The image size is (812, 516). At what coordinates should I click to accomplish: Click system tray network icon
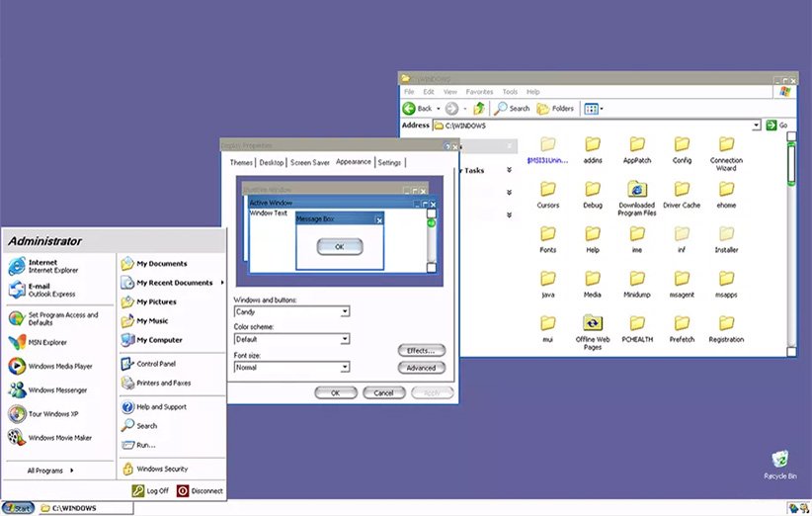point(794,508)
